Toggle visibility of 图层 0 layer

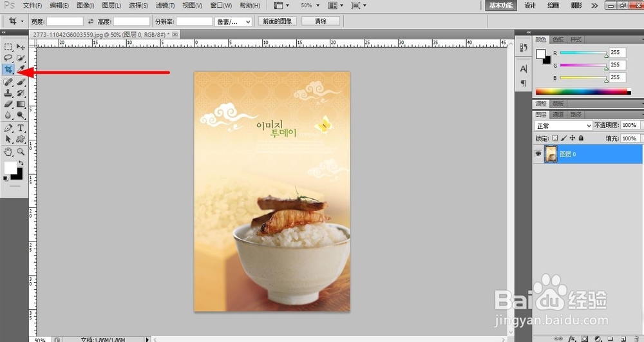(538, 154)
